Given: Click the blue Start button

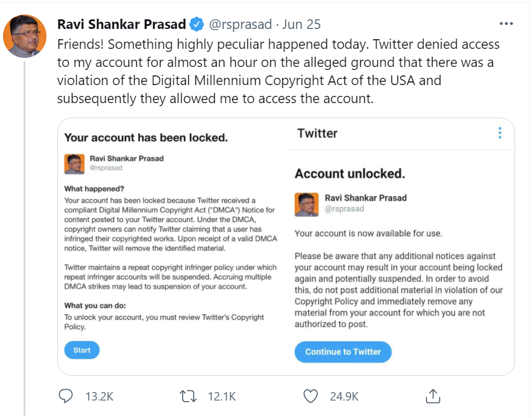Looking at the screenshot, I should pos(82,350).
